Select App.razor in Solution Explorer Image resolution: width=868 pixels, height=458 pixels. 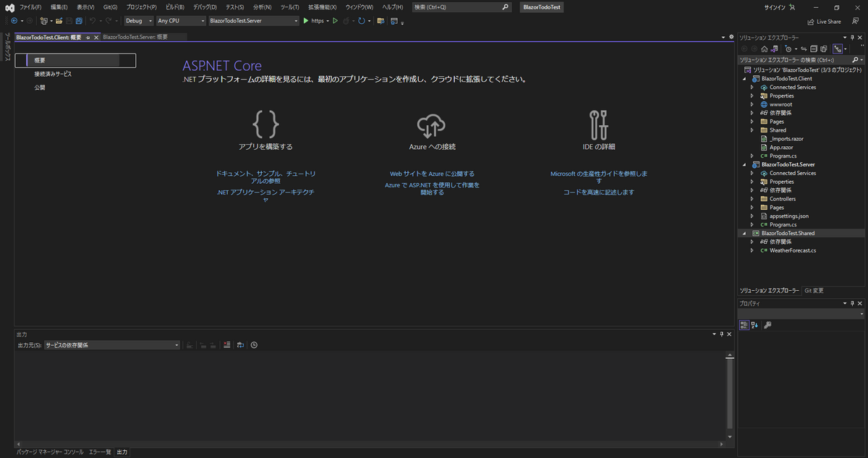pos(782,147)
